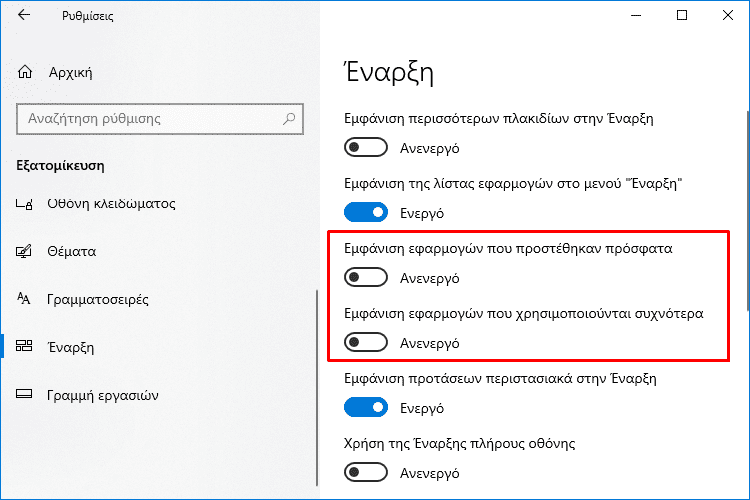Select the Οθόνη κλειδώματος icon
The height and width of the screenshot is (500, 750).
24,204
